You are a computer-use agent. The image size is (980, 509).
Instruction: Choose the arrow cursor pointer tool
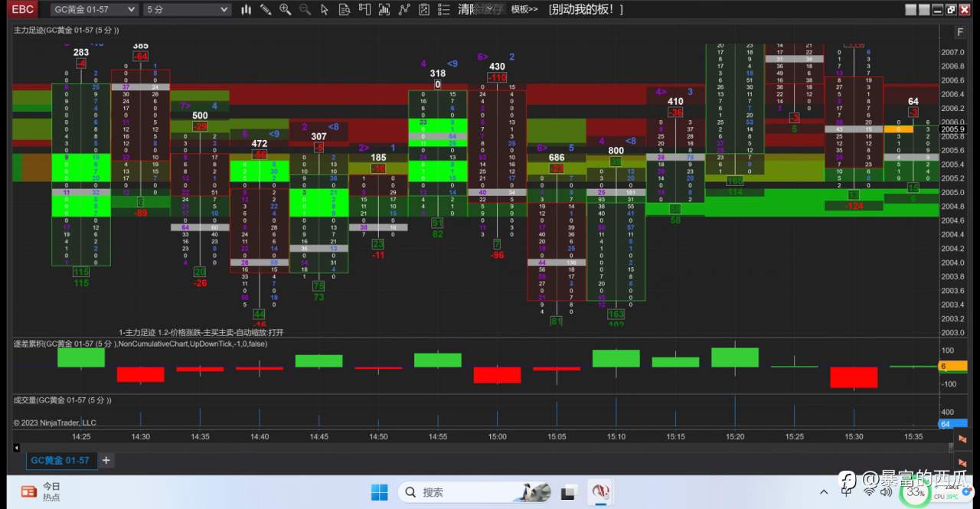click(325, 9)
